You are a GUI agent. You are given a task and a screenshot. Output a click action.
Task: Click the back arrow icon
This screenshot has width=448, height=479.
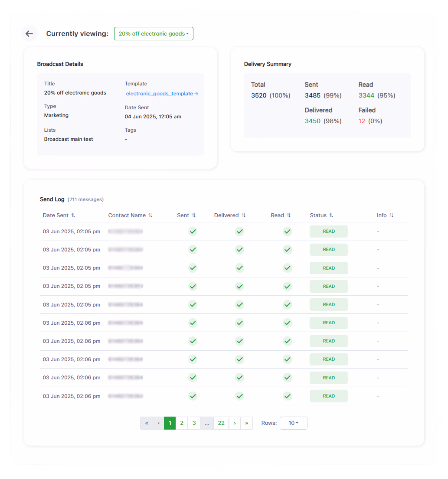[x=29, y=33]
